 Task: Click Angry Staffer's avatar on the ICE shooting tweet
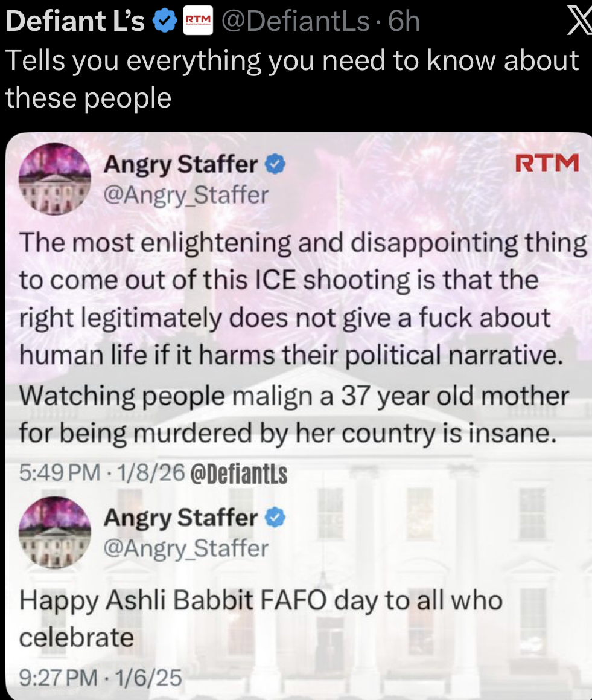[x=54, y=179]
